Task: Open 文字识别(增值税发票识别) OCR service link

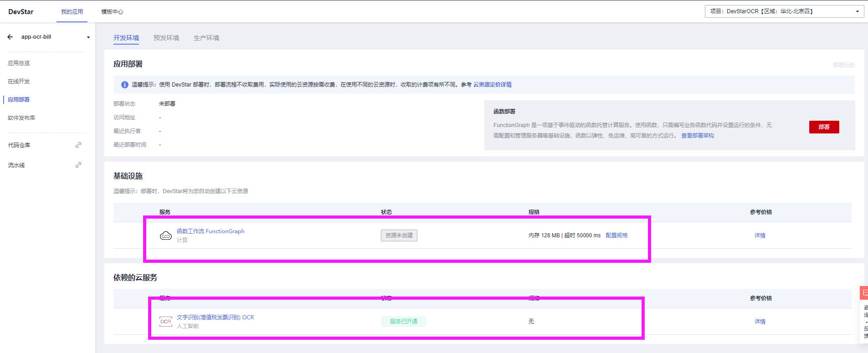Action: [215, 317]
